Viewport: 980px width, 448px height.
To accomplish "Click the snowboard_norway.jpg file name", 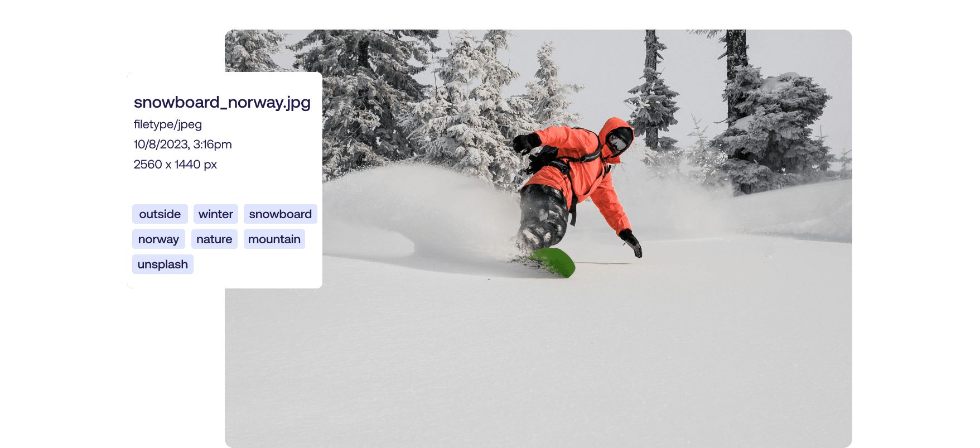I will coord(222,102).
